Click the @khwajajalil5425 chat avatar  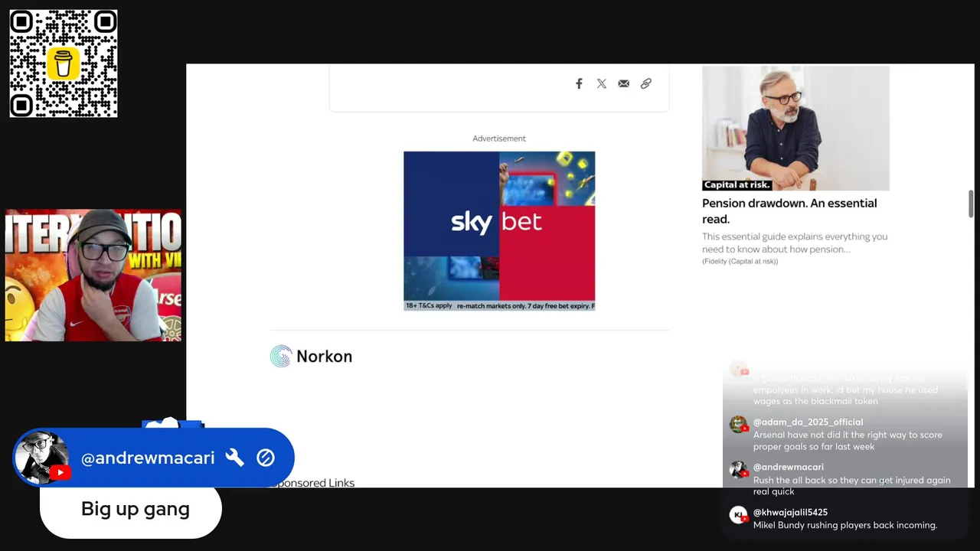738,515
